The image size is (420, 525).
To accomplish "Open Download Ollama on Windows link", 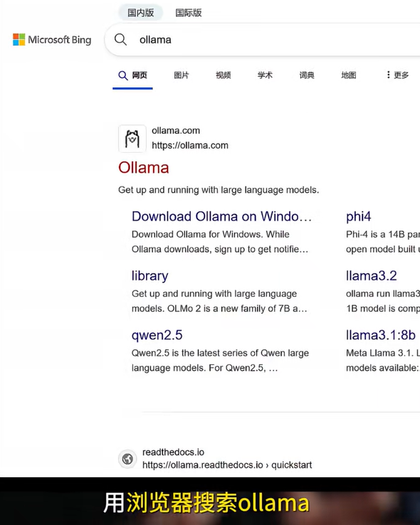I will [x=221, y=216].
